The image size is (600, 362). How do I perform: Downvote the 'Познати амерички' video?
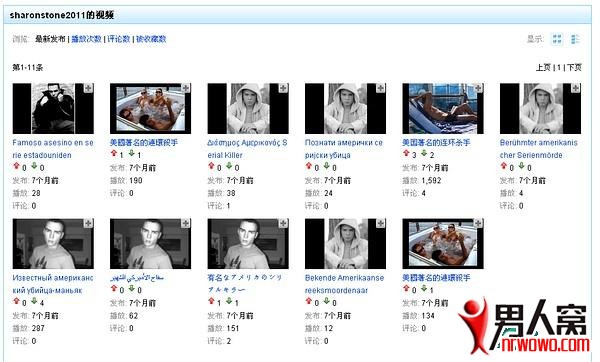click(326, 166)
